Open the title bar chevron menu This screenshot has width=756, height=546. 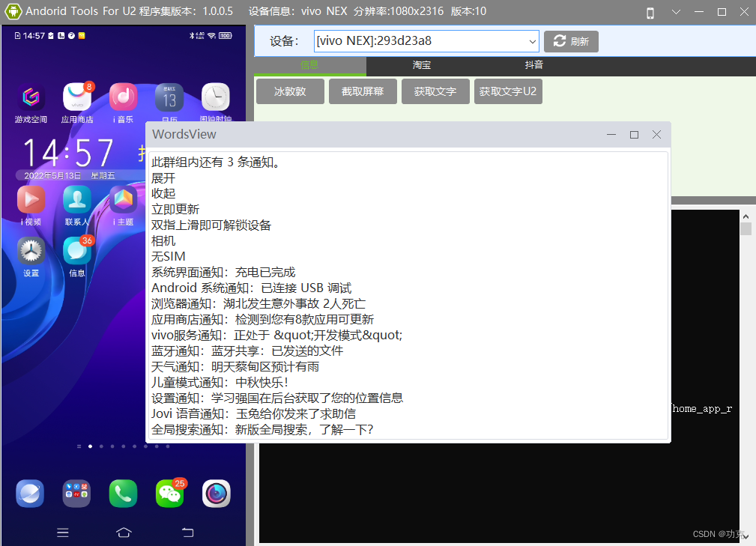pos(677,12)
